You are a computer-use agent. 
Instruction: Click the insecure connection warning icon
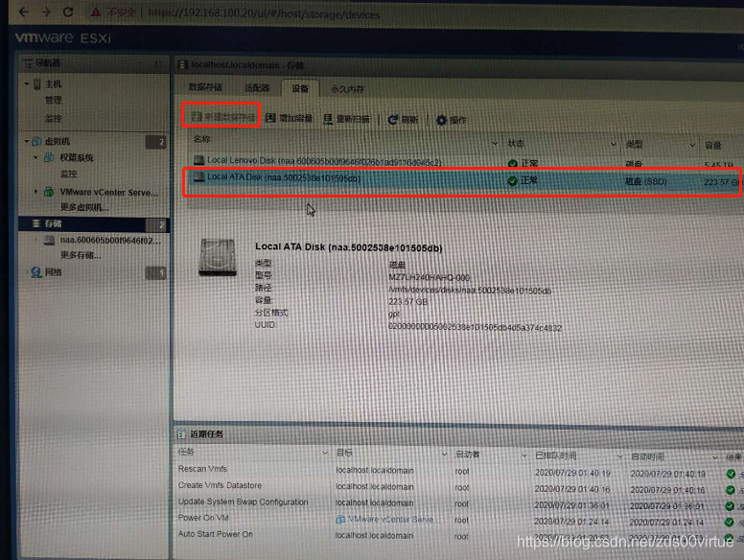pos(96,12)
